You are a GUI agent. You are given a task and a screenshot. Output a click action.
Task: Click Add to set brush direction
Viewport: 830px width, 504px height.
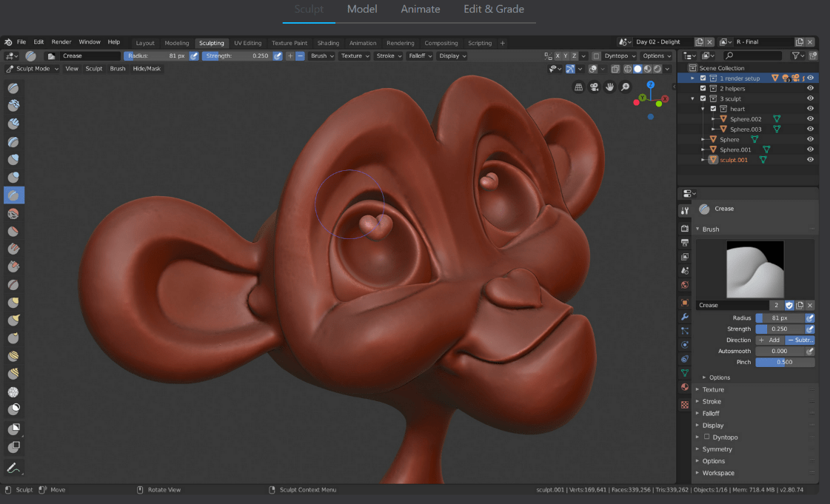(x=770, y=340)
